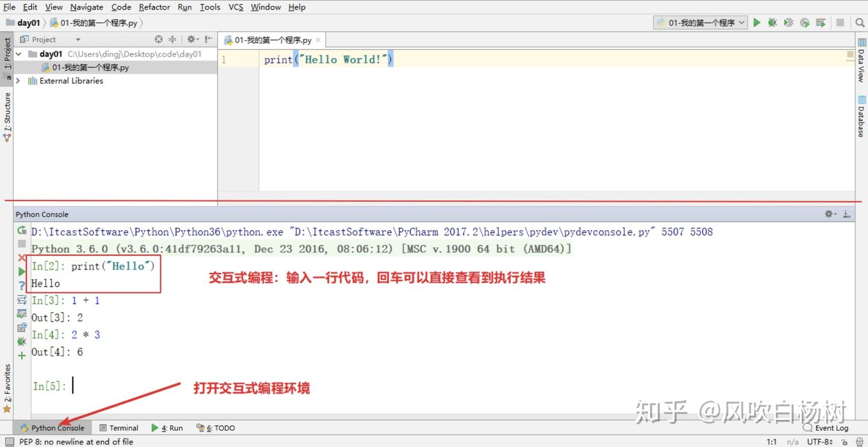Run the current configuration with green Run icon
Viewport: 868px width, 447px height.
click(x=757, y=22)
